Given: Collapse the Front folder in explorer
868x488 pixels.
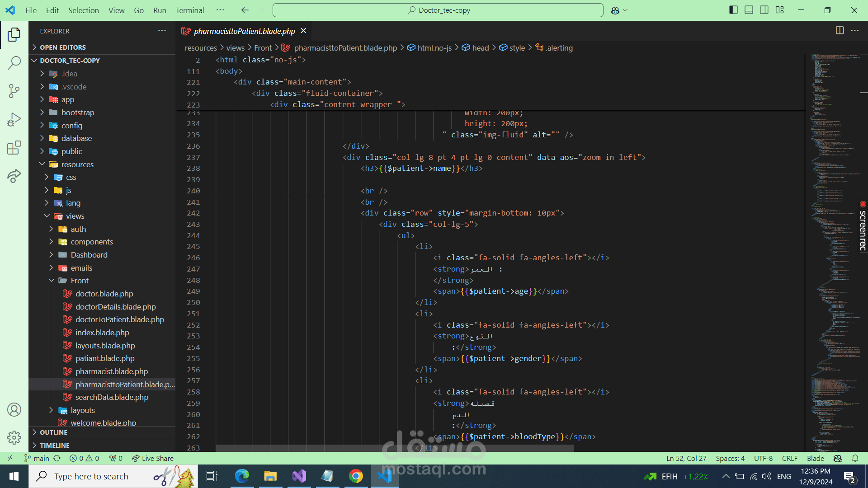Looking at the screenshot, I should [79, 281].
